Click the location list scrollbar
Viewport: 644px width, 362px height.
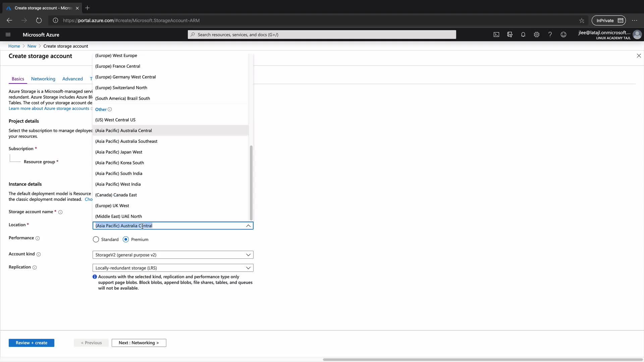click(x=251, y=183)
